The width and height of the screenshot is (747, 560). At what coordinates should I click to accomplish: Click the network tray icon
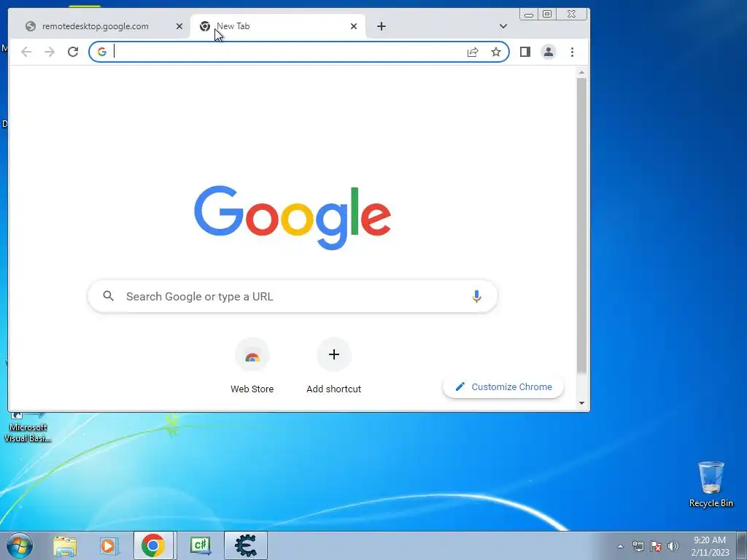click(x=638, y=546)
